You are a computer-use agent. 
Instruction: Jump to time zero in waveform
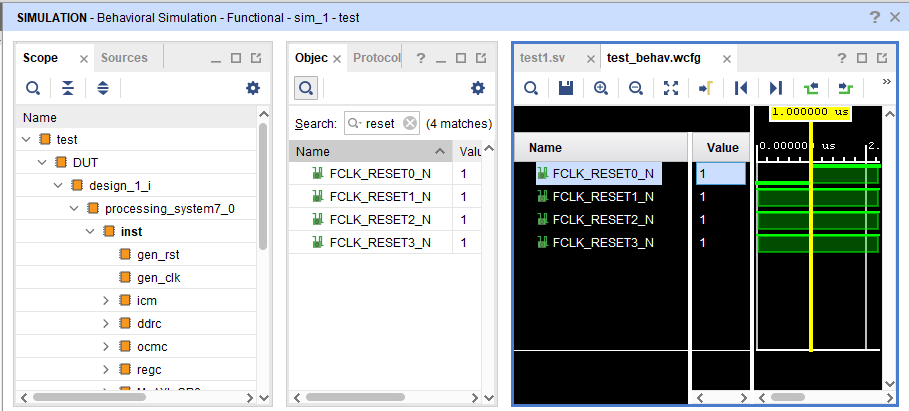click(741, 88)
